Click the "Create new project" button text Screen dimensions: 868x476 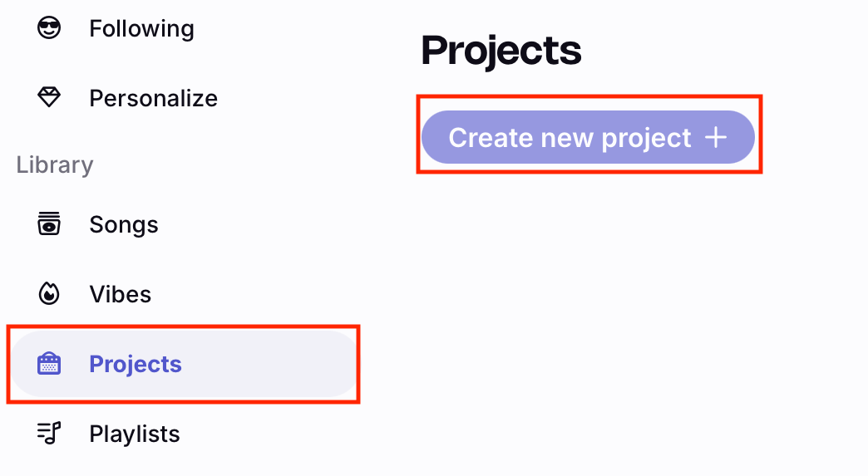[570, 138]
